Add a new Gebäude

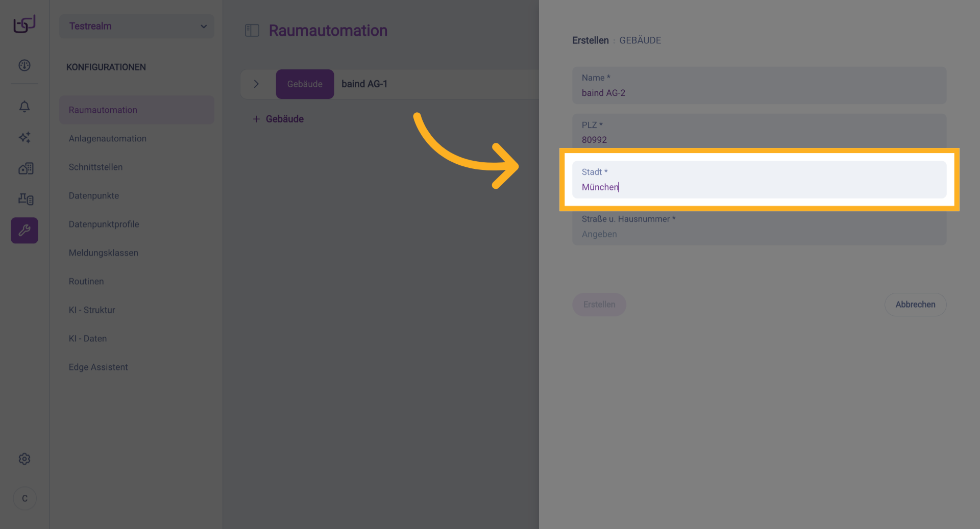pos(279,119)
